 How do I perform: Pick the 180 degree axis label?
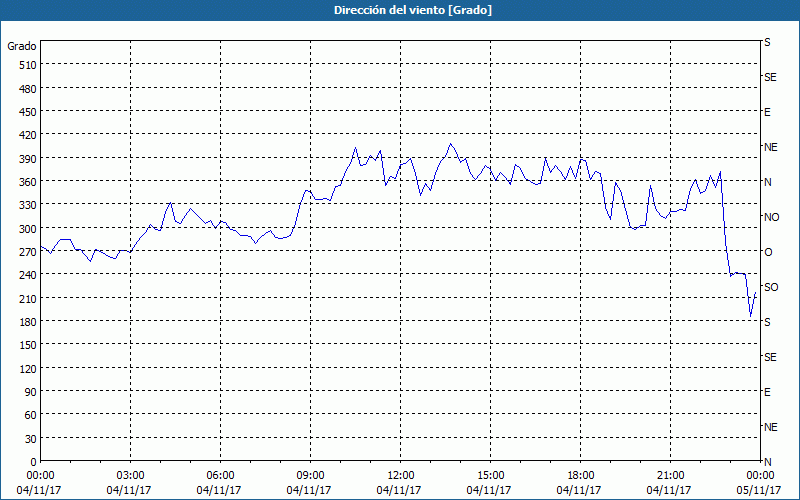(29, 322)
